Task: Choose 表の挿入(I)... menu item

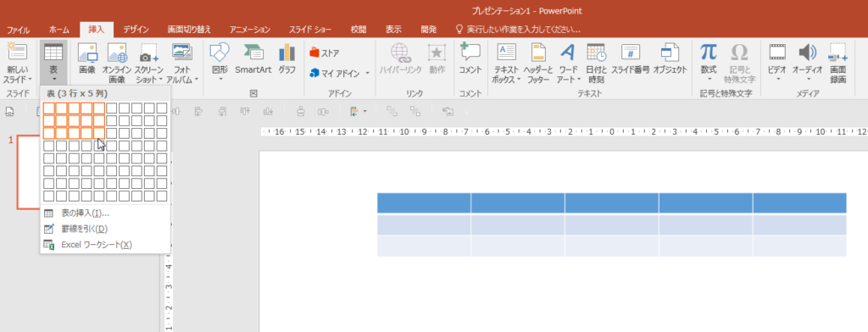Action: click(x=105, y=213)
